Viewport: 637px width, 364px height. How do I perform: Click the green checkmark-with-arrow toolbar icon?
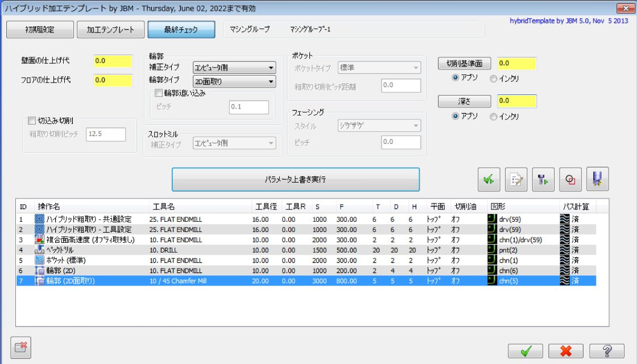coord(489,179)
